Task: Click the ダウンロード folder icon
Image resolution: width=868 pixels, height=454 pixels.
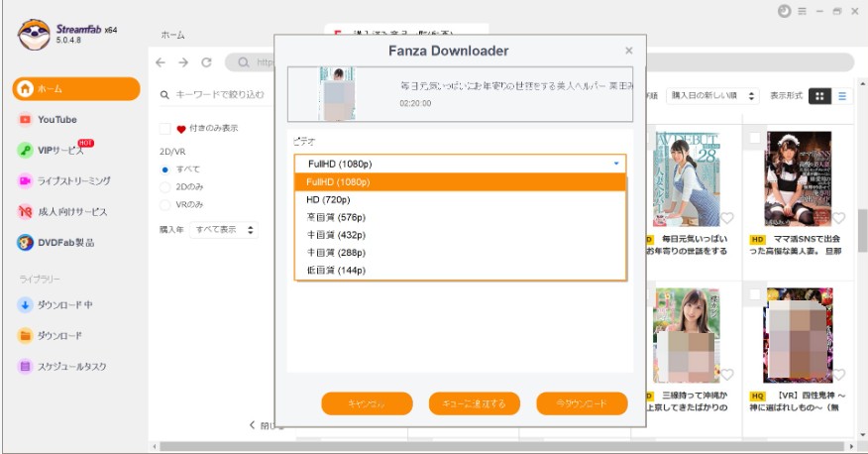Action: coord(25,335)
